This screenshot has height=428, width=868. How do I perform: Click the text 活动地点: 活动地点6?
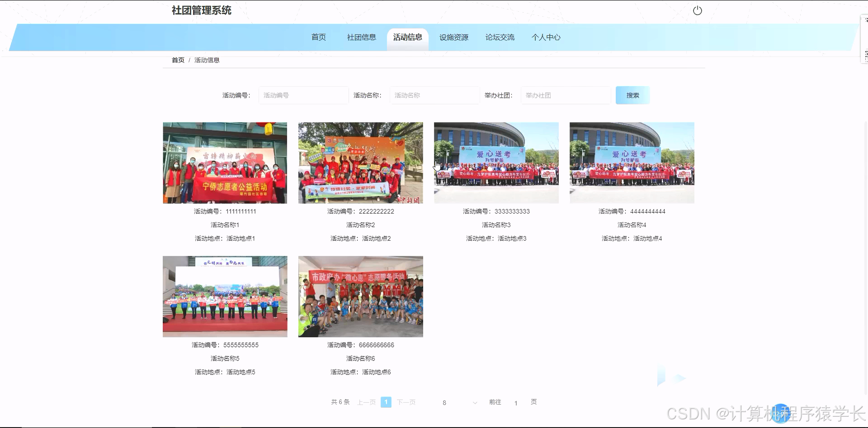click(x=361, y=372)
